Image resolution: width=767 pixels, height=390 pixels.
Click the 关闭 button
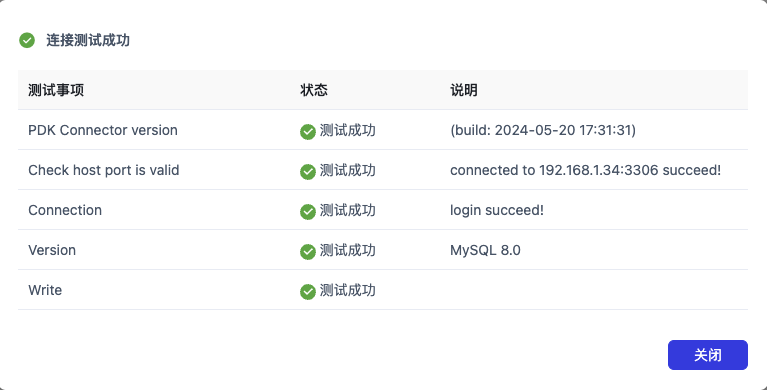(707, 355)
